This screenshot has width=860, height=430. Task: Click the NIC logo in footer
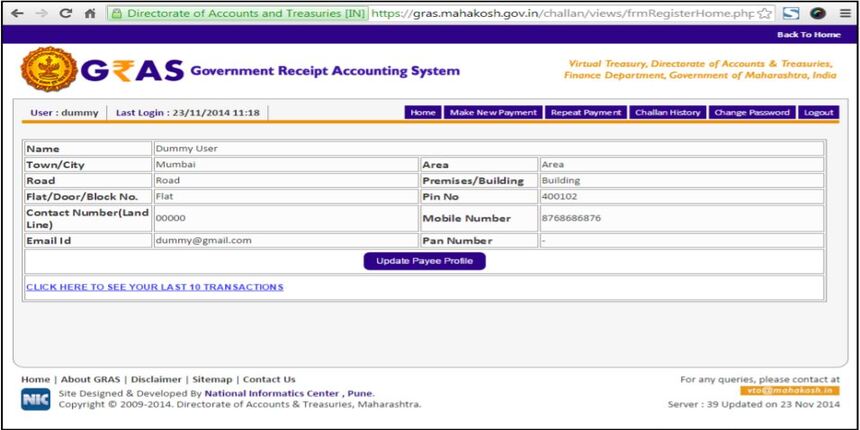(36, 399)
